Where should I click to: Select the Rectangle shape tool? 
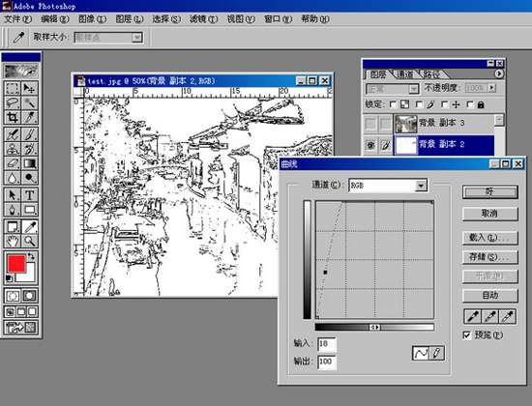30,210
